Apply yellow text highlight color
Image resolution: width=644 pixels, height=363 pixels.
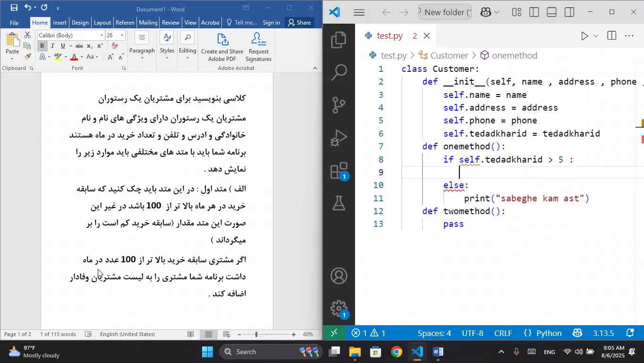click(58, 57)
